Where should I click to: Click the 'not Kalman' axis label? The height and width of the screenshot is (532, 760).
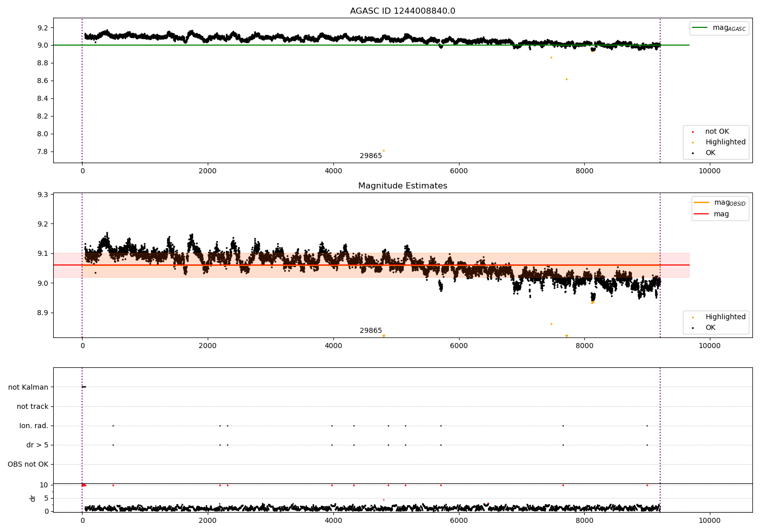point(28,387)
